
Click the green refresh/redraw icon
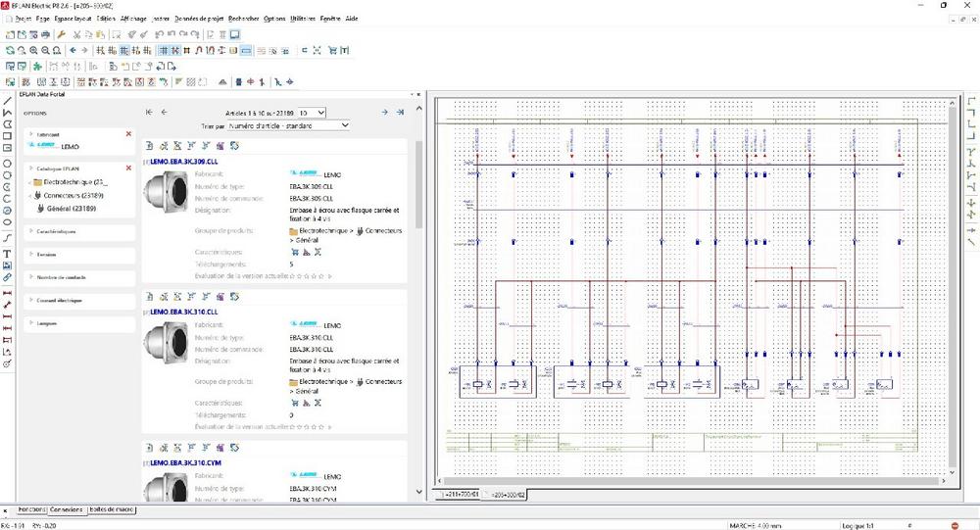coord(10,50)
